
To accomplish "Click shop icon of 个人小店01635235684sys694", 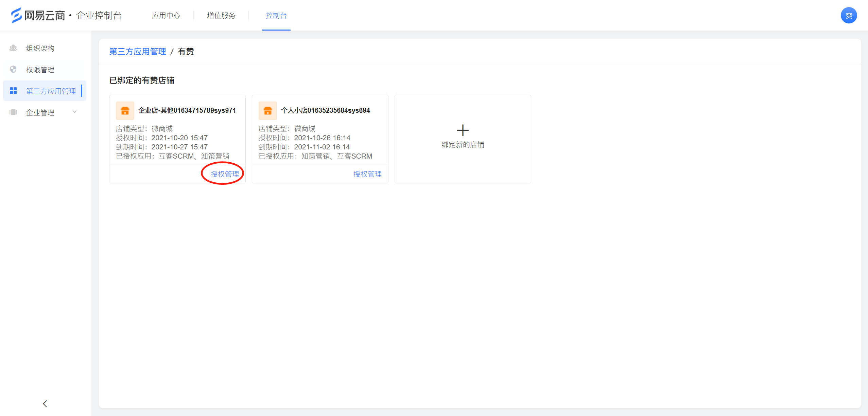I will [268, 111].
